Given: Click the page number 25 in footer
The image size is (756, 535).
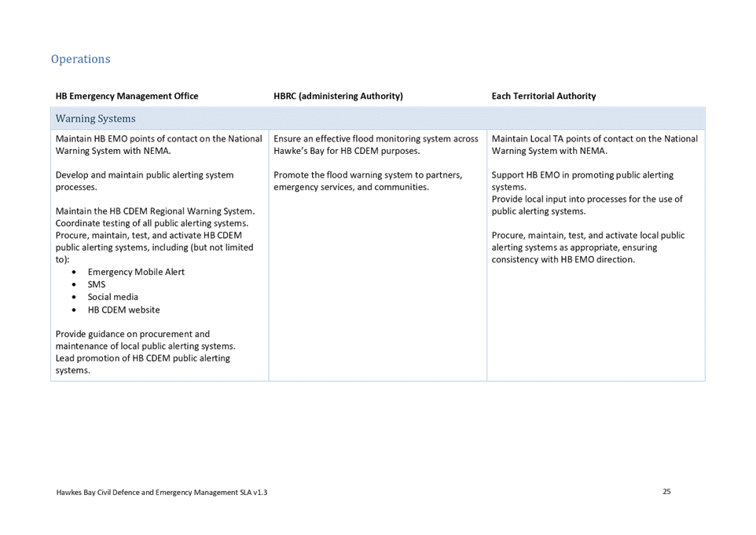Looking at the screenshot, I should [x=666, y=492].
